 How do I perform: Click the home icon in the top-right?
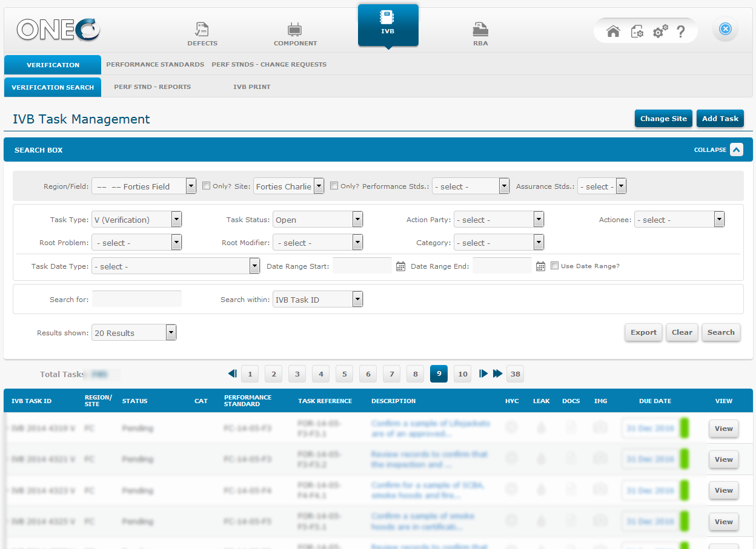[612, 30]
